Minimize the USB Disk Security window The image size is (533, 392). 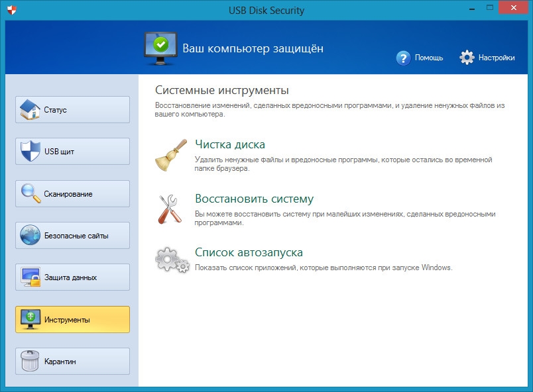pyautogui.click(x=472, y=8)
